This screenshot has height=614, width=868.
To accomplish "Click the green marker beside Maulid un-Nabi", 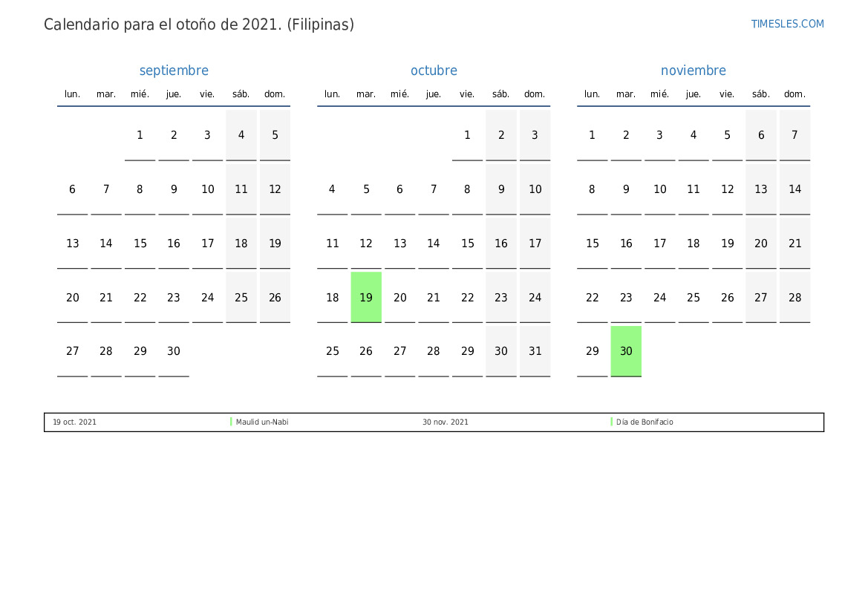I will pos(231,422).
